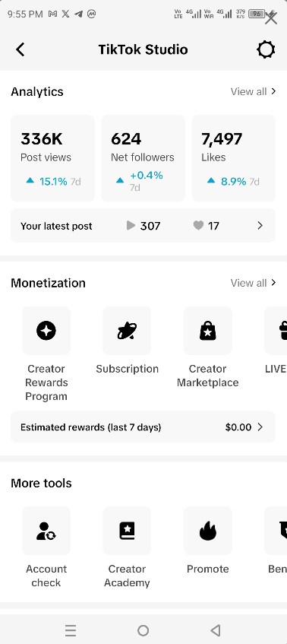Open the Creator Rewards Program icon

[46, 331]
